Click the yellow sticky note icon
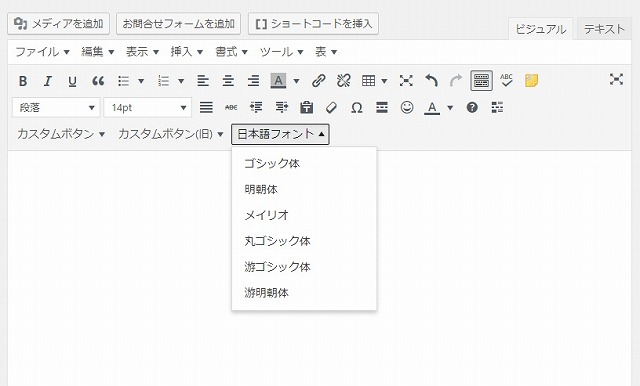This screenshot has height=386, width=640. click(531, 81)
